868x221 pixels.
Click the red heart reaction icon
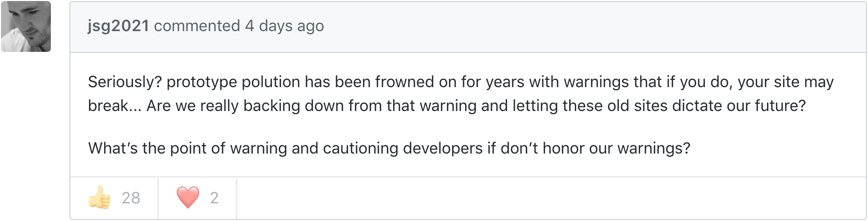(x=187, y=198)
